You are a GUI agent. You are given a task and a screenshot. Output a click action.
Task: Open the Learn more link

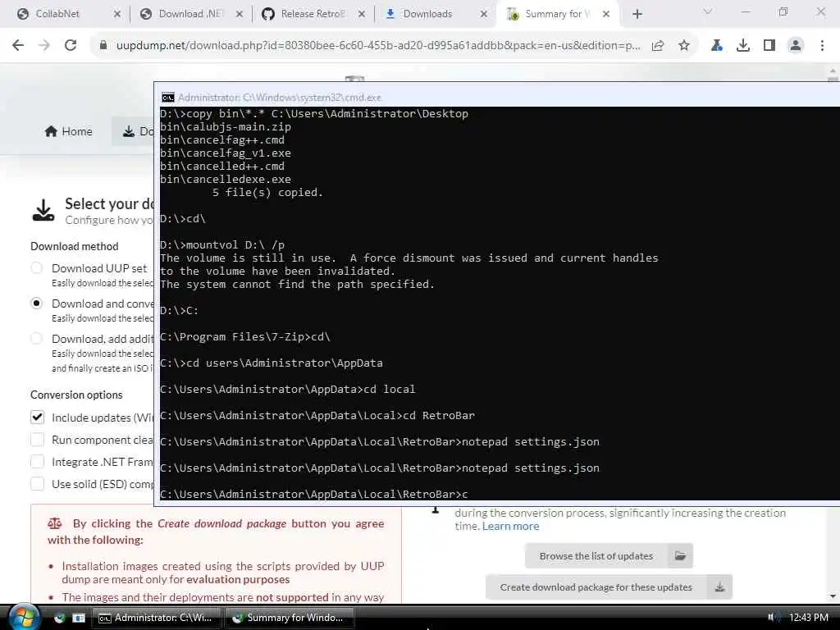pyautogui.click(x=510, y=526)
